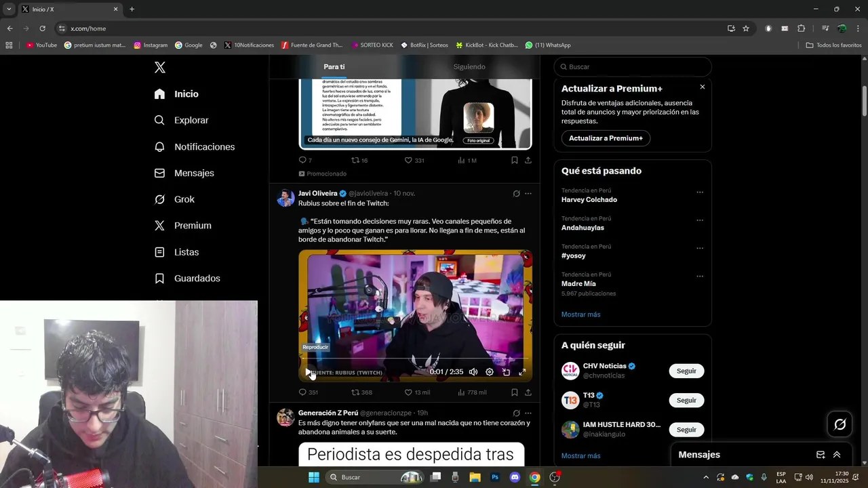Follow IAM HUSTLE HARD account
The image size is (868, 488).
point(686,430)
